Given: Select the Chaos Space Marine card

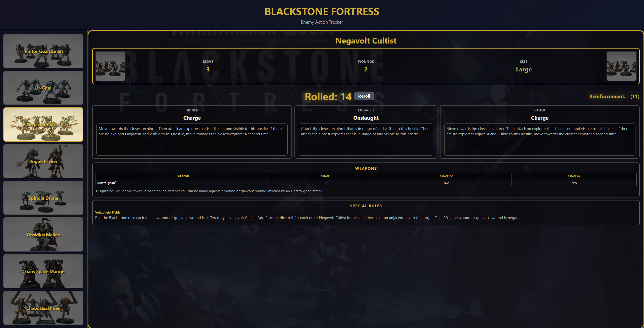Looking at the screenshot, I should (x=43, y=271).
